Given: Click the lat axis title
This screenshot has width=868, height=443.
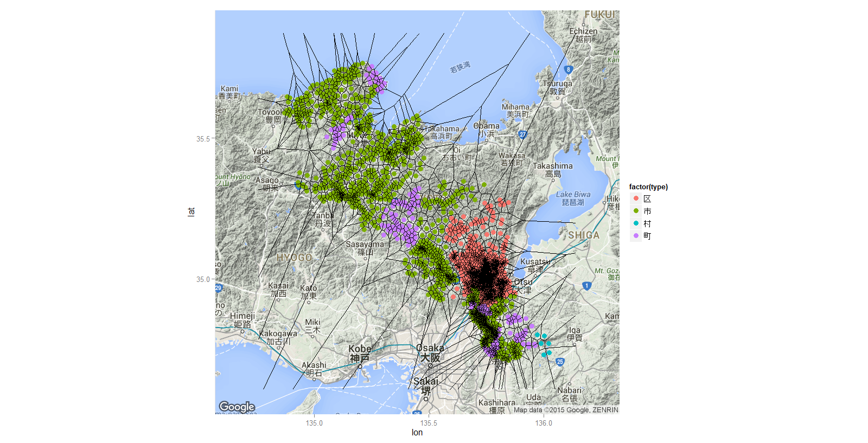Looking at the screenshot, I should coord(191,211).
